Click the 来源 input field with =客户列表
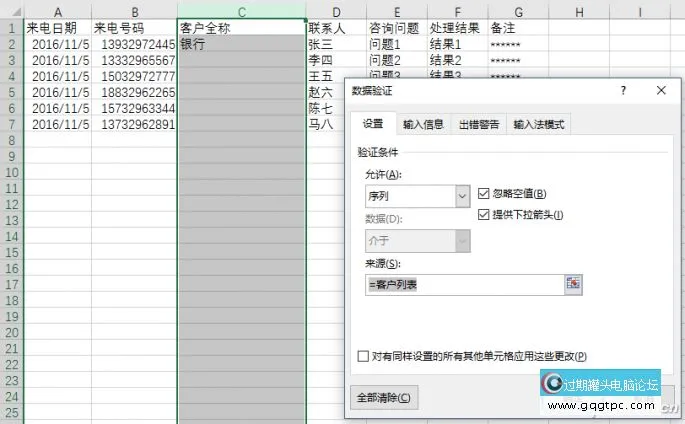Viewport: 685px width, 424px height. tap(462, 283)
